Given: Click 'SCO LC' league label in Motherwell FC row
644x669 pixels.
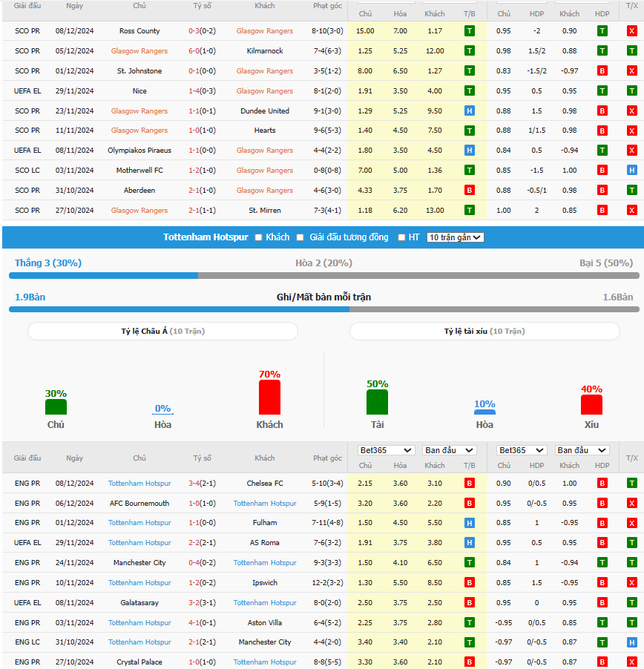Looking at the screenshot, I should coord(27,171).
